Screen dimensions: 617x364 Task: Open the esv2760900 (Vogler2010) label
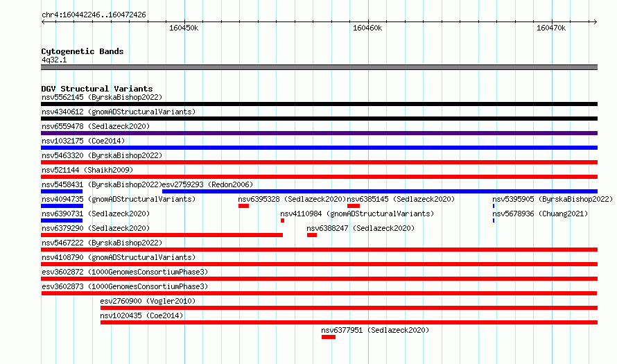(x=148, y=301)
